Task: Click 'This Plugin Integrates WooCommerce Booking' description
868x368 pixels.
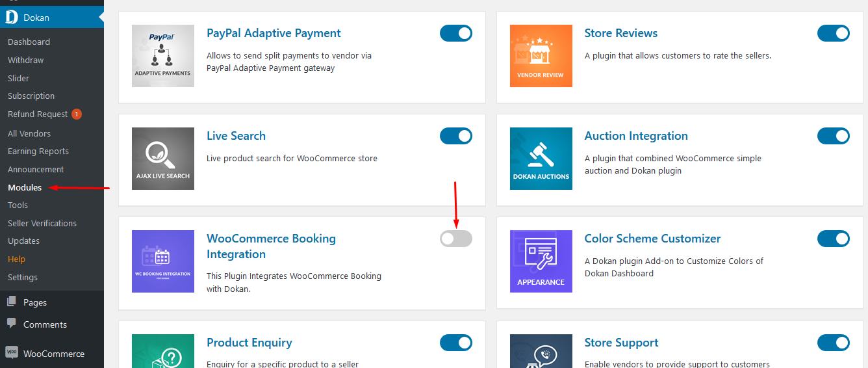Action: 294,282
